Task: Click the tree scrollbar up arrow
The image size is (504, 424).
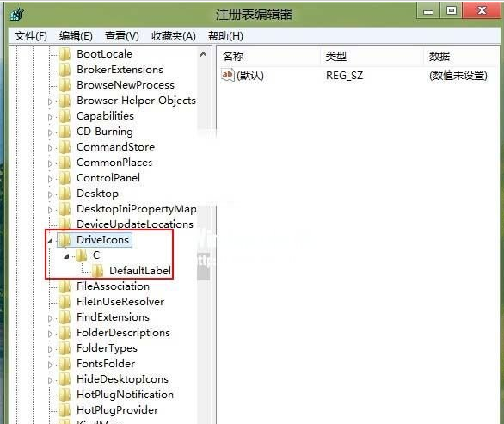Action: 203,54
